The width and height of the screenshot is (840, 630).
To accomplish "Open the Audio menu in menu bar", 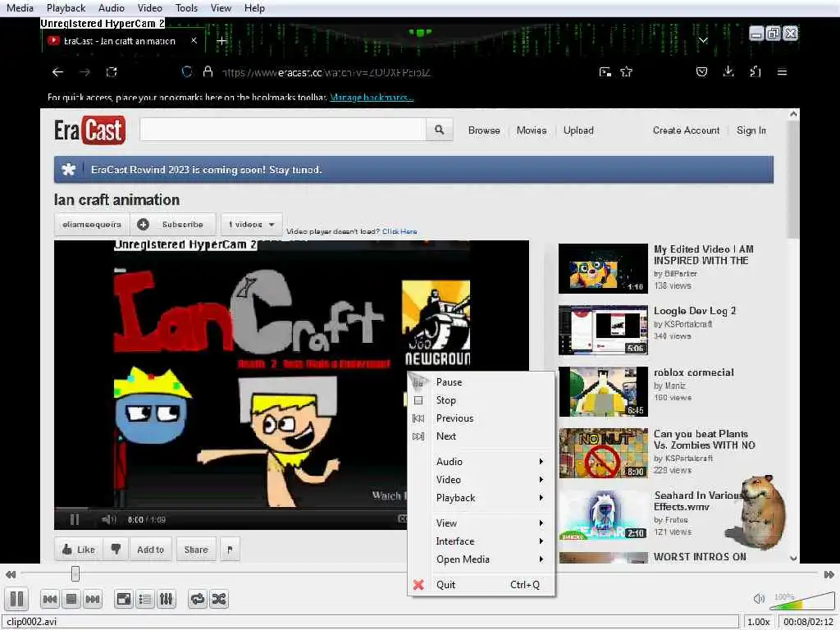I will click(x=112, y=8).
